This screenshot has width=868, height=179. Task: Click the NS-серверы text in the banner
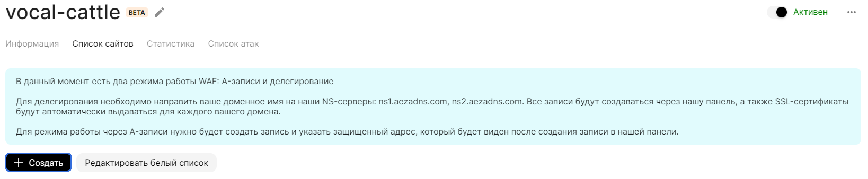[x=349, y=102]
